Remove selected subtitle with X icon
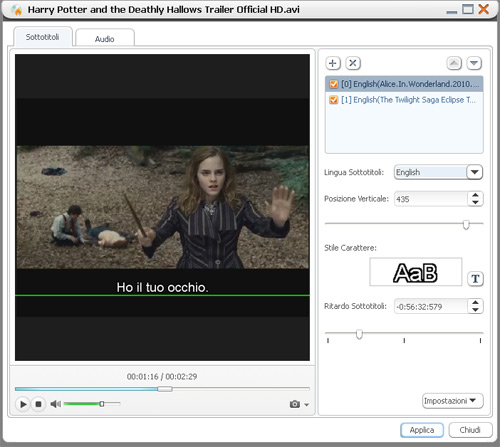The width and height of the screenshot is (500, 447). tap(353, 63)
